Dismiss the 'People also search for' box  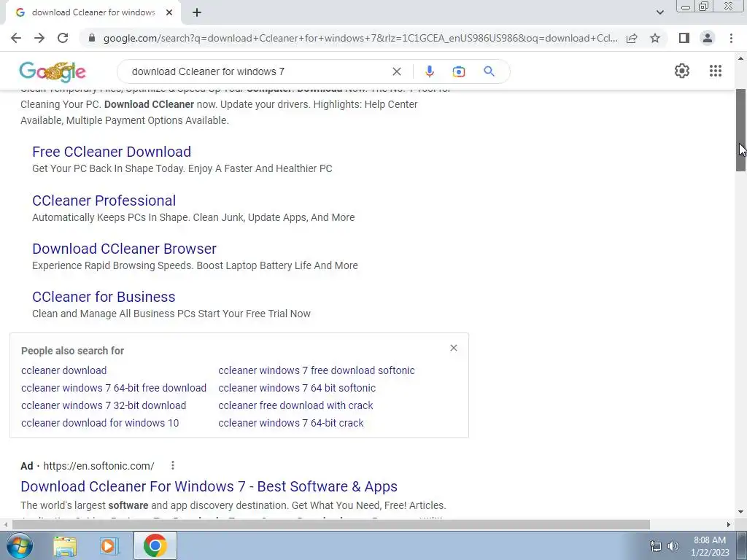[x=454, y=348]
